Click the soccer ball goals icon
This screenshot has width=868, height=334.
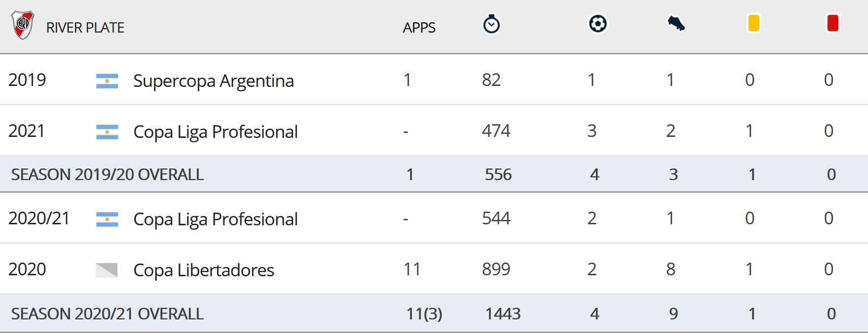[x=598, y=23]
